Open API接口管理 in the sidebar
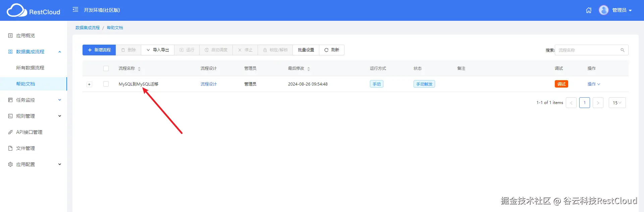Viewport: 644px width, 212px height. click(34, 132)
